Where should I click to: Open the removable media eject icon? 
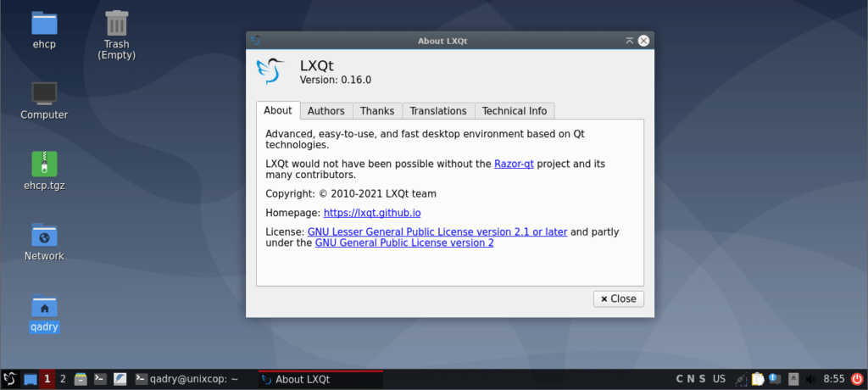point(793,380)
